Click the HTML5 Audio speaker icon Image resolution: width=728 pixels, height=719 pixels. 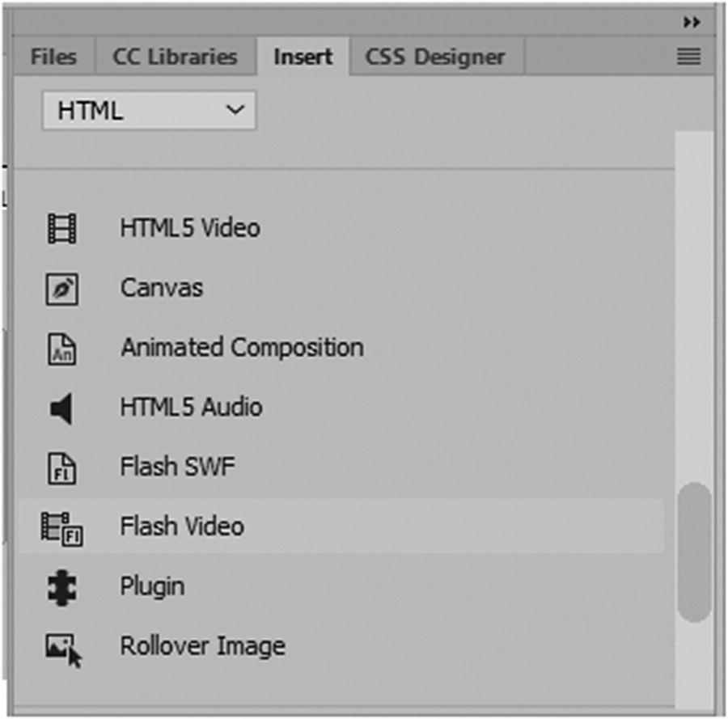(61, 408)
